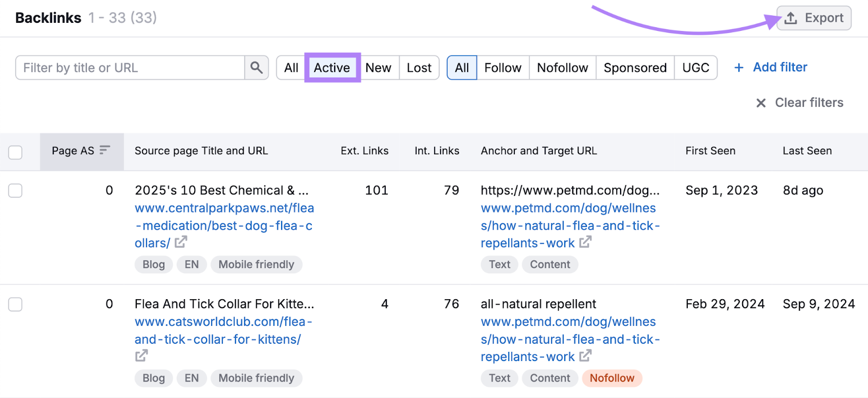Click the magnifying glass search icon
This screenshot has width=868, height=398.
coord(257,68)
